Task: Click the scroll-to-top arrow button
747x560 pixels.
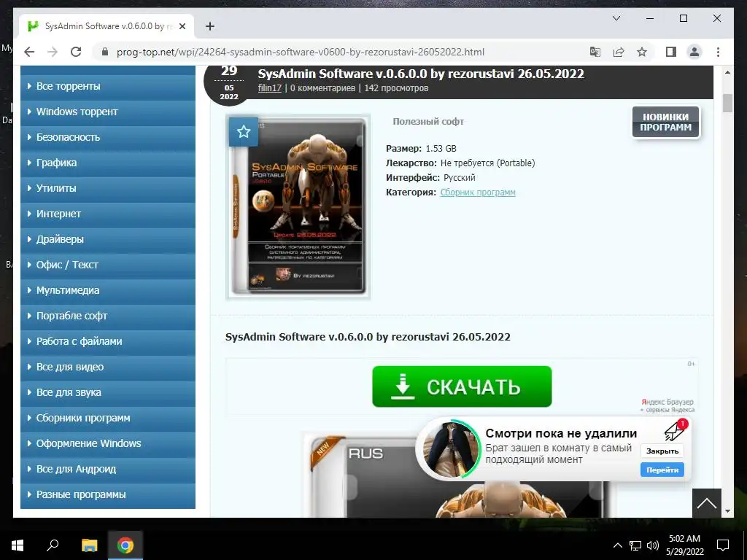Action: [706, 503]
